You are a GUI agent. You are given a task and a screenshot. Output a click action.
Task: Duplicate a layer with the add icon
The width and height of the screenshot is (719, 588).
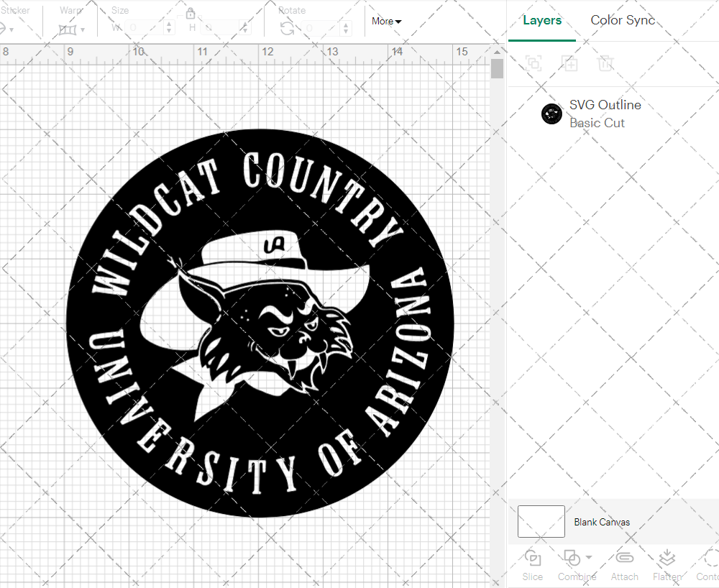pos(570,63)
